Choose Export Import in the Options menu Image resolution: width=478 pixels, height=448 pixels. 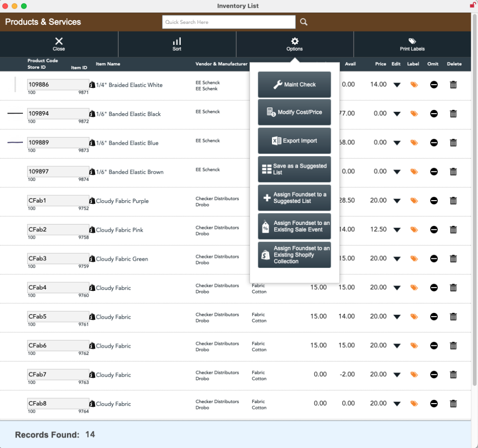tap(294, 140)
